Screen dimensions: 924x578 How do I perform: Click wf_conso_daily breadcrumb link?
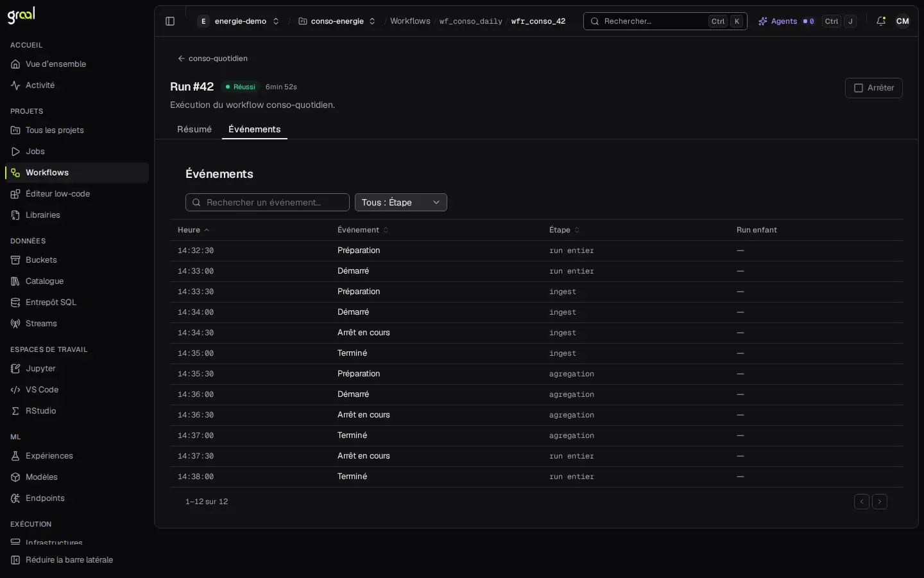click(x=471, y=21)
